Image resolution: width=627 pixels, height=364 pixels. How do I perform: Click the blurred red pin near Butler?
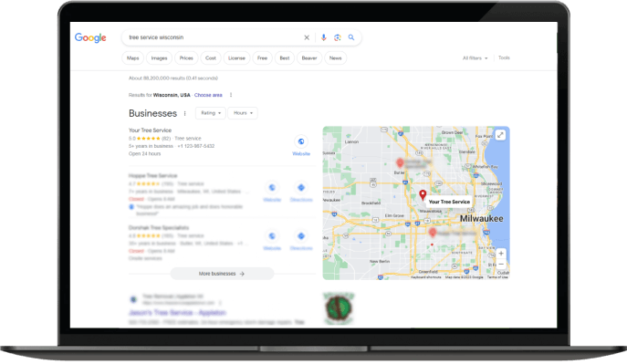pyautogui.click(x=400, y=162)
